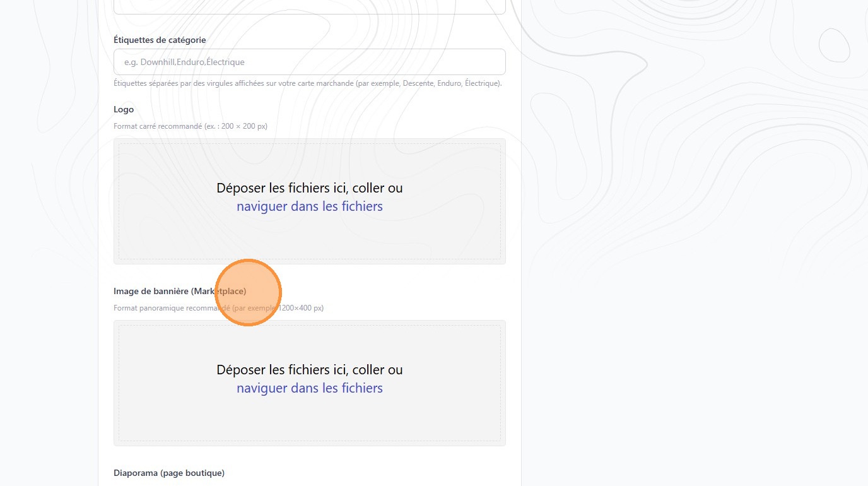The height and width of the screenshot is (486, 868).
Task: Focus the partially visible text field at top
Action: point(309,7)
